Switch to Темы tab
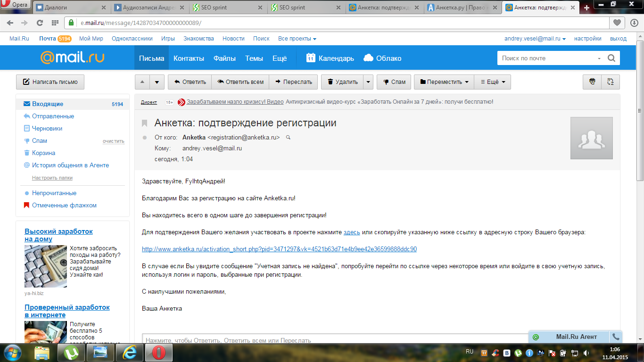Viewport: 644px width, 362px height. click(x=254, y=58)
